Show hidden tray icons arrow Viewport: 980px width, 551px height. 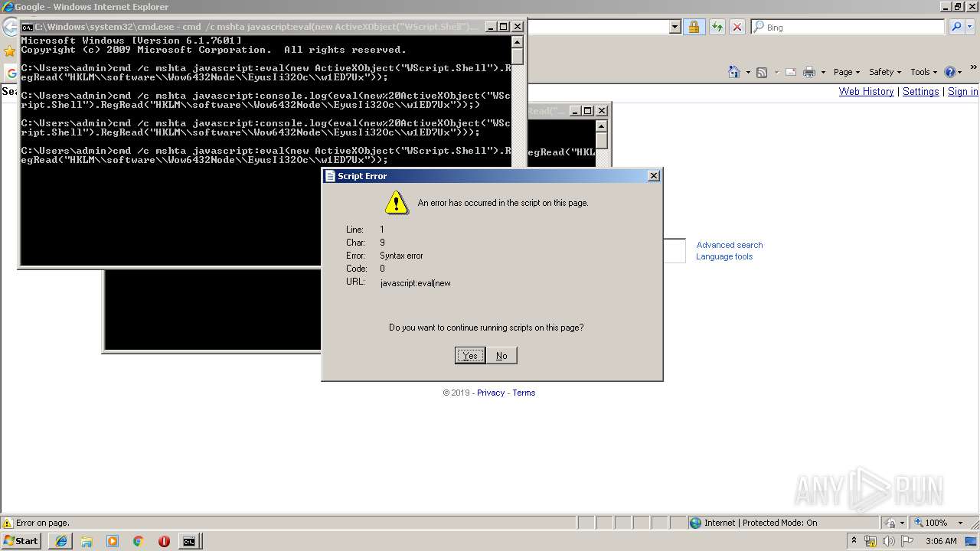click(854, 540)
